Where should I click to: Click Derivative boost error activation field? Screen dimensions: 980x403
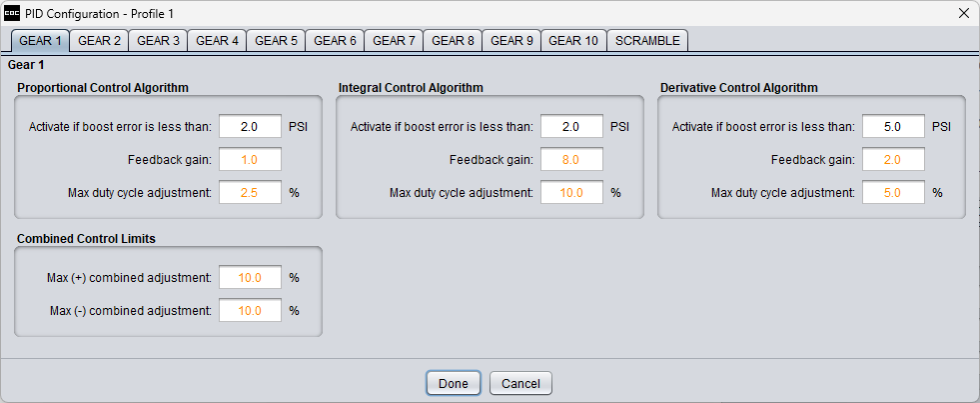tap(893, 127)
